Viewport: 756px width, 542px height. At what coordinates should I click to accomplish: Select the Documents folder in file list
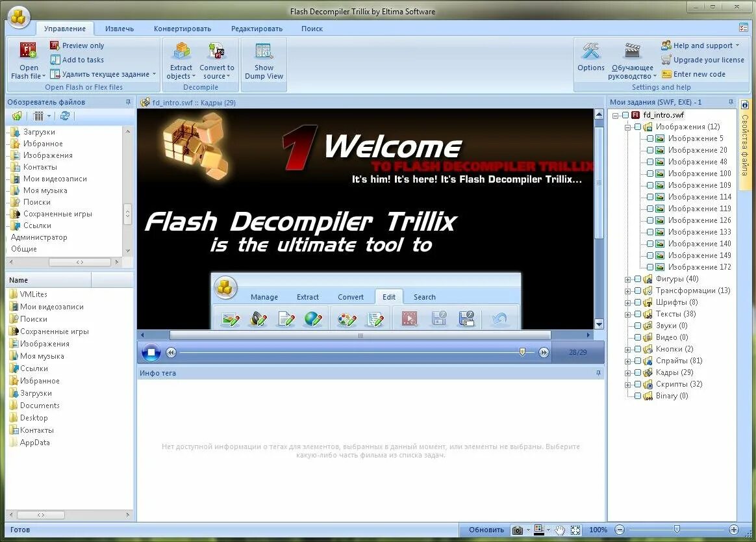40,406
